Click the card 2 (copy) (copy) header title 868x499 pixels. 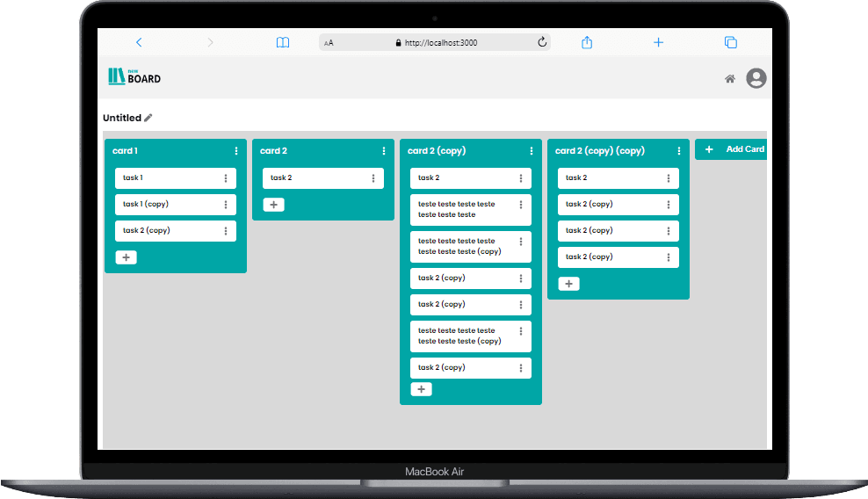pos(599,150)
